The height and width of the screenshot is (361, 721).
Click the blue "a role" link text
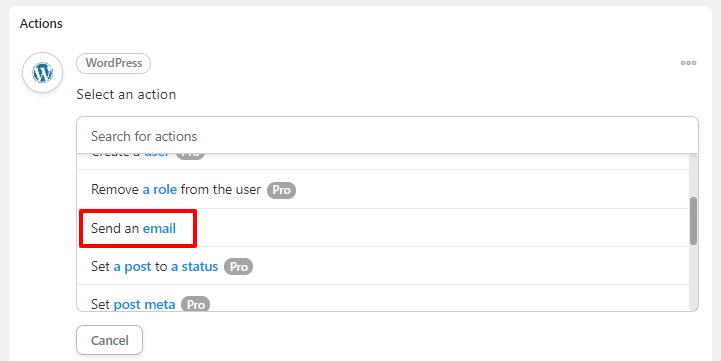click(160, 189)
